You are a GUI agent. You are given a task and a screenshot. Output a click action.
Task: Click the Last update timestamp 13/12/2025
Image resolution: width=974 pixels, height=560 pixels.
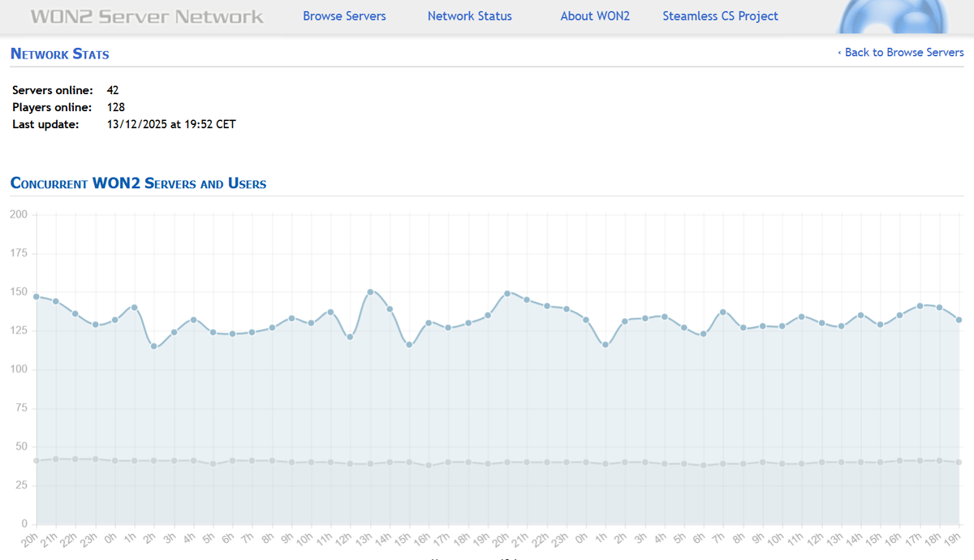click(171, 124)
